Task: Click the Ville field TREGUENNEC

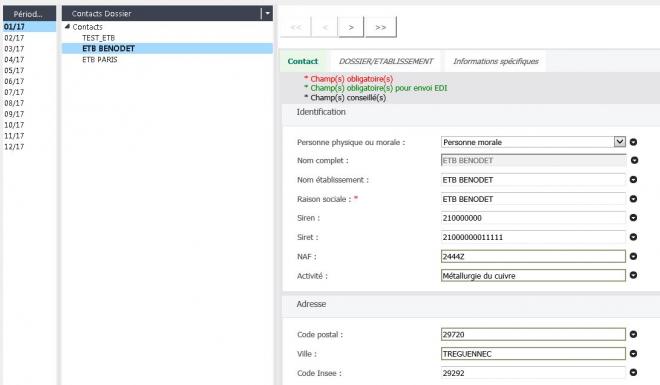Action: pos(533,354)
